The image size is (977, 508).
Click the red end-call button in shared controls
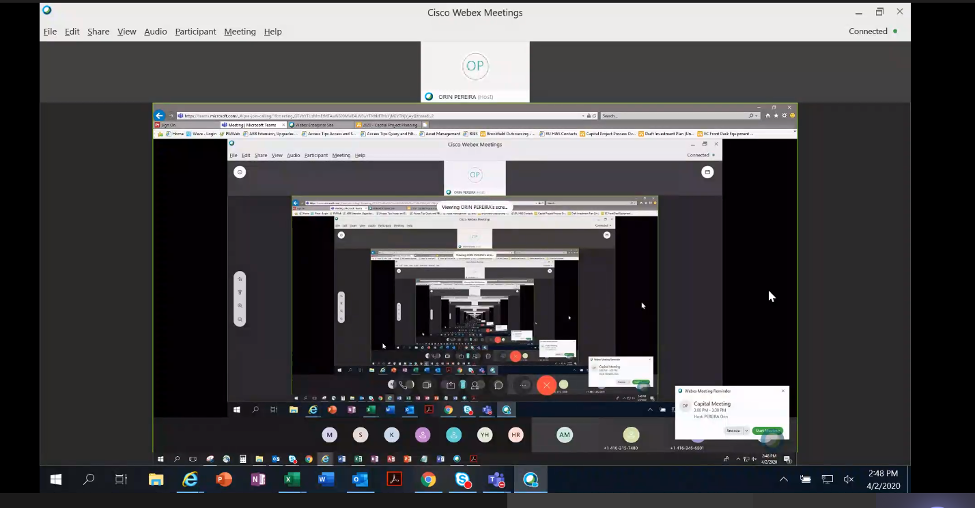(546, 385)
